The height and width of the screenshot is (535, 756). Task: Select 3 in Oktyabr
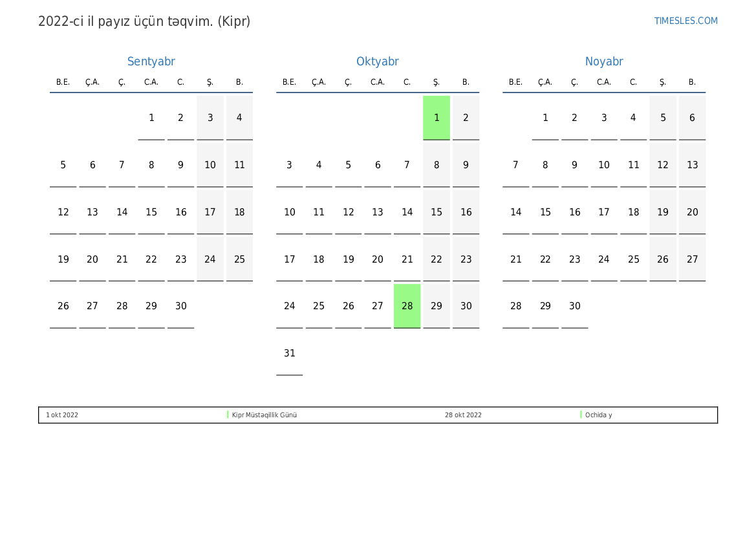(x=289, y=165)
